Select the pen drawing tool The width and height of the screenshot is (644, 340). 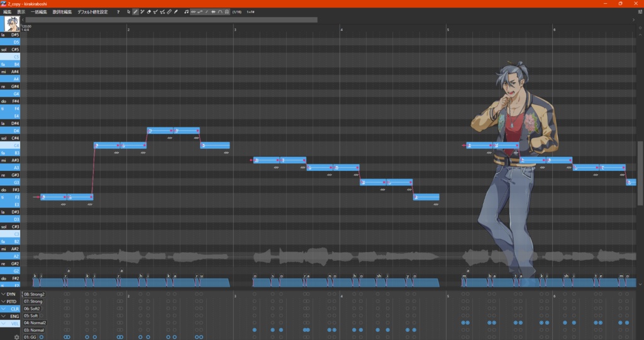coord(135,12)
